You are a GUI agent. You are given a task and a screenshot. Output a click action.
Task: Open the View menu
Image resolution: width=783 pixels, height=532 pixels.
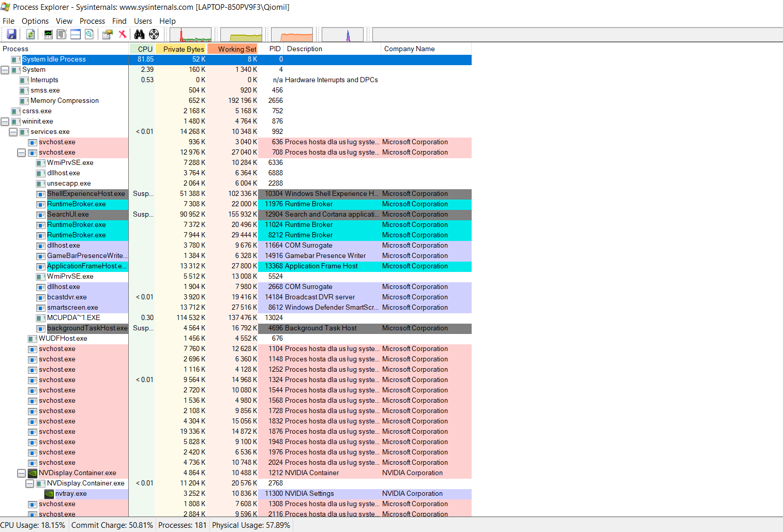64,21
